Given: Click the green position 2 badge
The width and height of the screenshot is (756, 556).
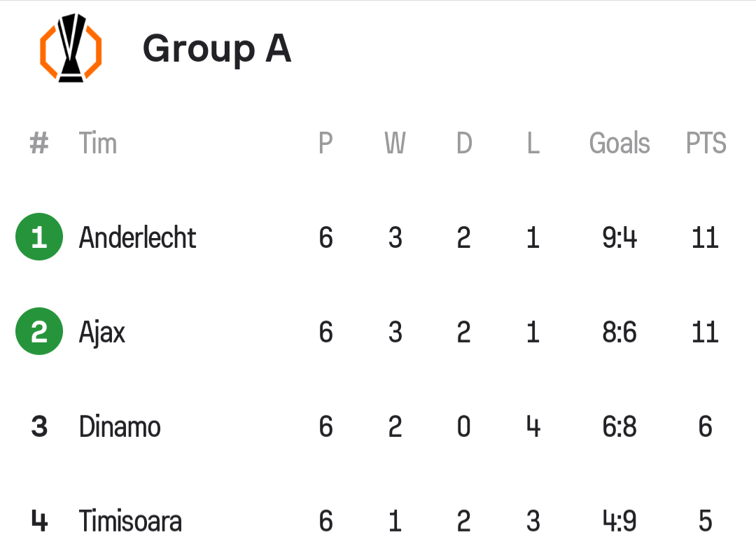Looking at the screenshot, I should [39, 332].
